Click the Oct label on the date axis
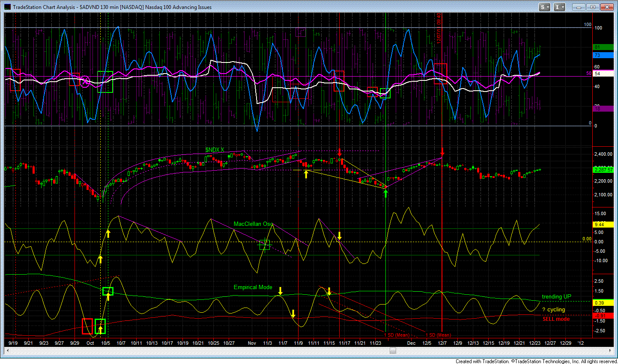618x364 pixels. [x=90, y=343]
